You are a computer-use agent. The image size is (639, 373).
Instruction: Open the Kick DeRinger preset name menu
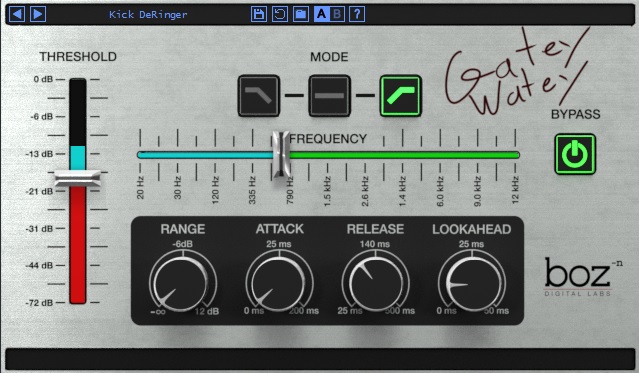[148, 15]
